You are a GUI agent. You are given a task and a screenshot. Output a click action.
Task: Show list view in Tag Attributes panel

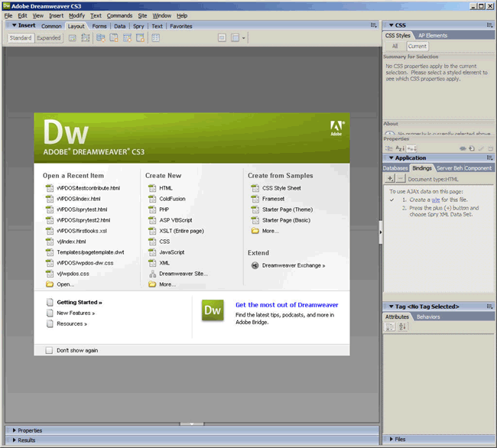point(402,326)
